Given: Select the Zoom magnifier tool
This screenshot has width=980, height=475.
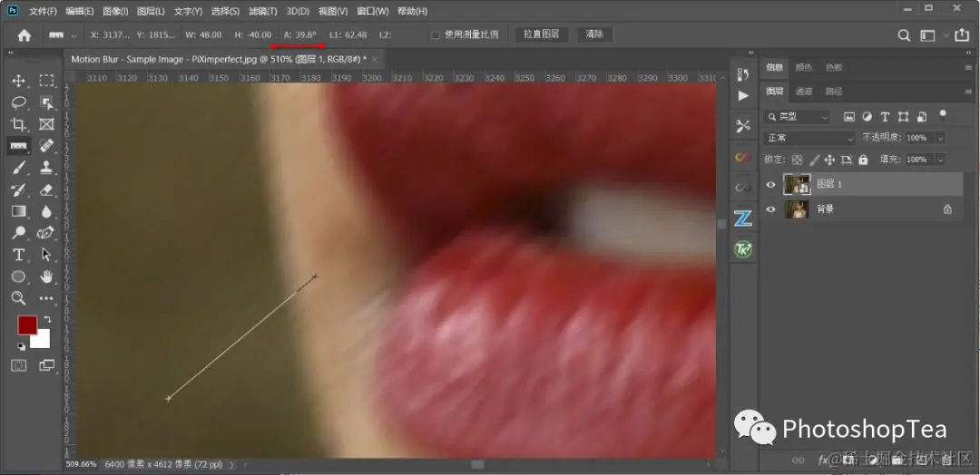Looking at the screenshot, I should tap(19, 297).
